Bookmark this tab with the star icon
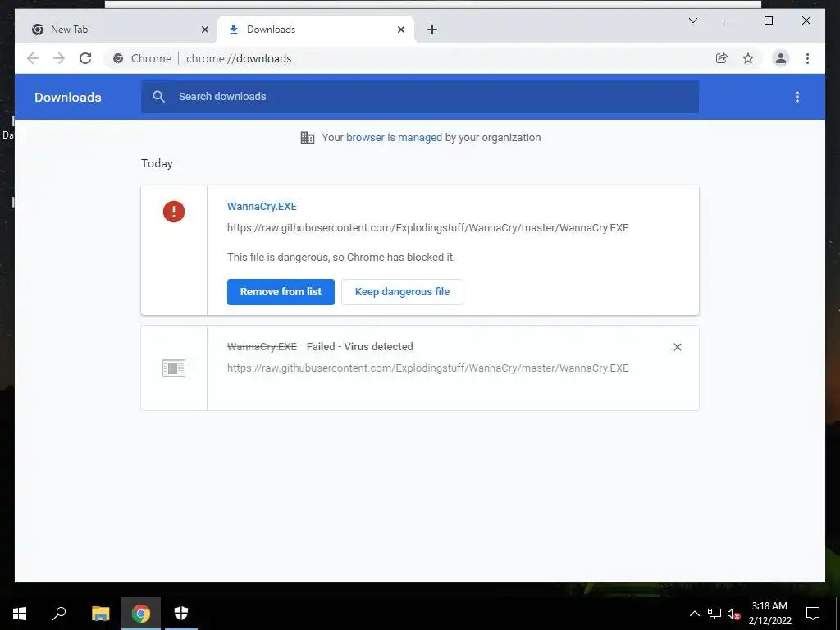Viewport: 840px width, 630px height. click(x=748, y=58)
